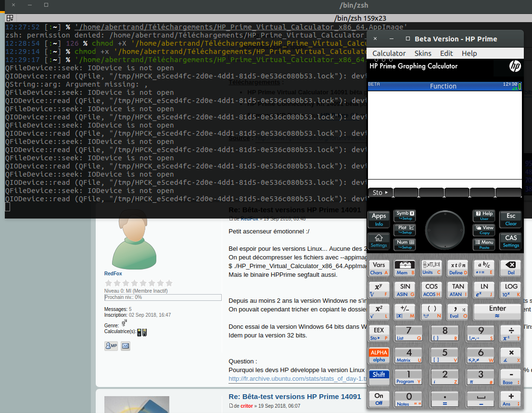Click the a b/c fraction key
This screenshot has height=413, width=532.
pyautogui.click(x=484, y=268)
